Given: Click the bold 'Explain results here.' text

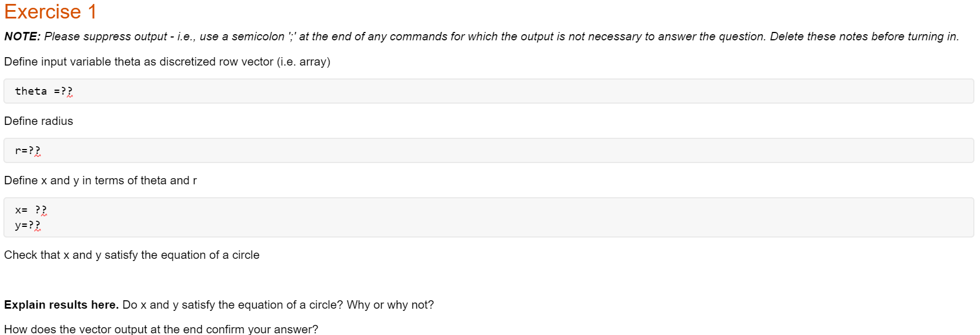Looking at the screenshot, I should tap(61, 305).
